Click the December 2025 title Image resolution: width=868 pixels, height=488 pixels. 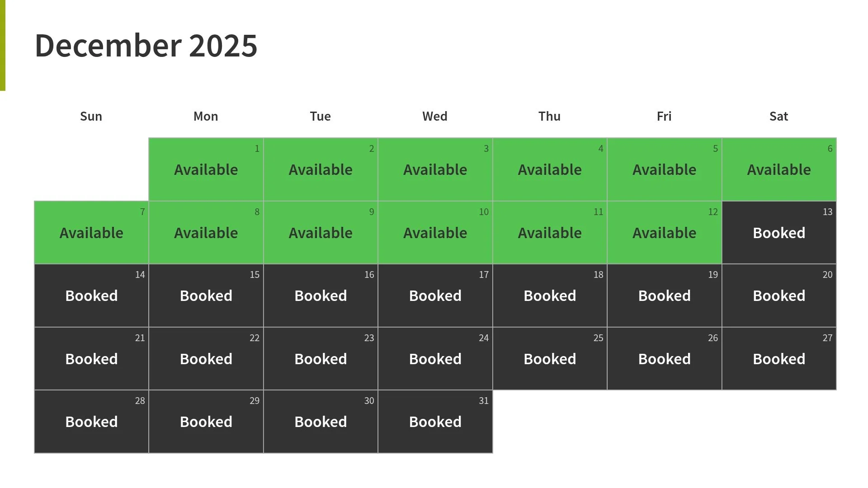[146, 46]
